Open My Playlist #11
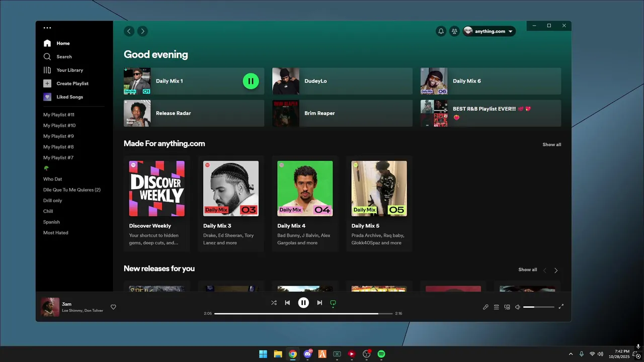644x362 pixels. [x=59, y=115]
